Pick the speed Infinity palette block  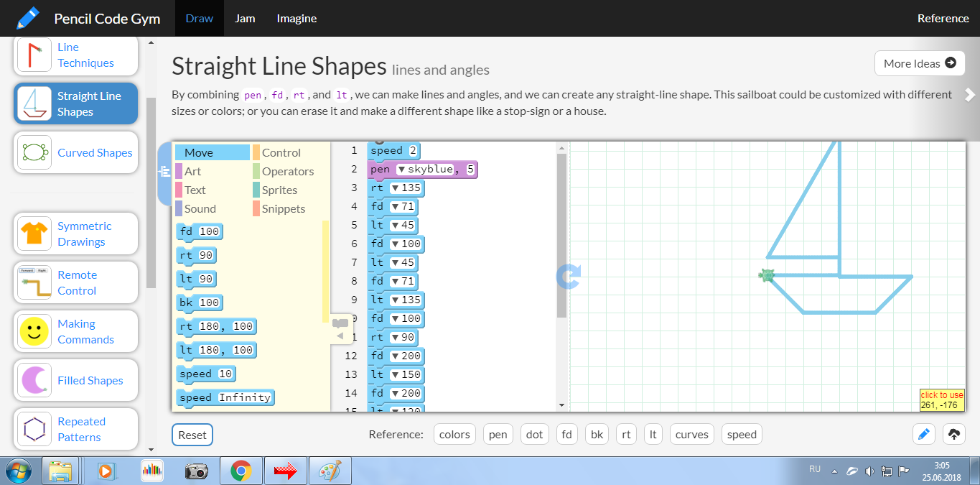pos(226,397)
